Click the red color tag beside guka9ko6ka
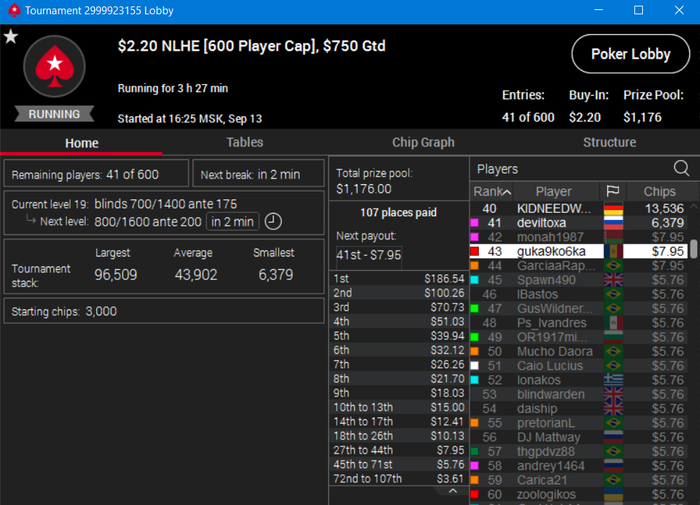 coord(475,251)
